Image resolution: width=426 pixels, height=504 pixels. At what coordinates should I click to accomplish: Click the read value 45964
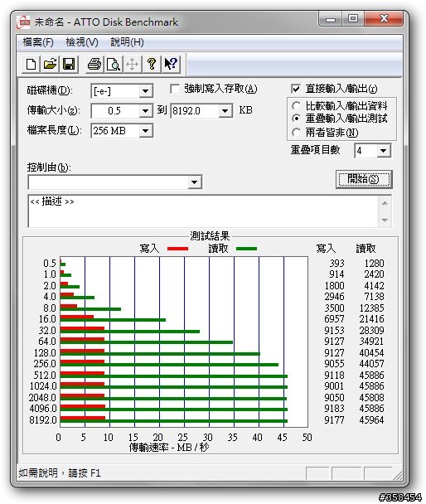pos(371,420)
